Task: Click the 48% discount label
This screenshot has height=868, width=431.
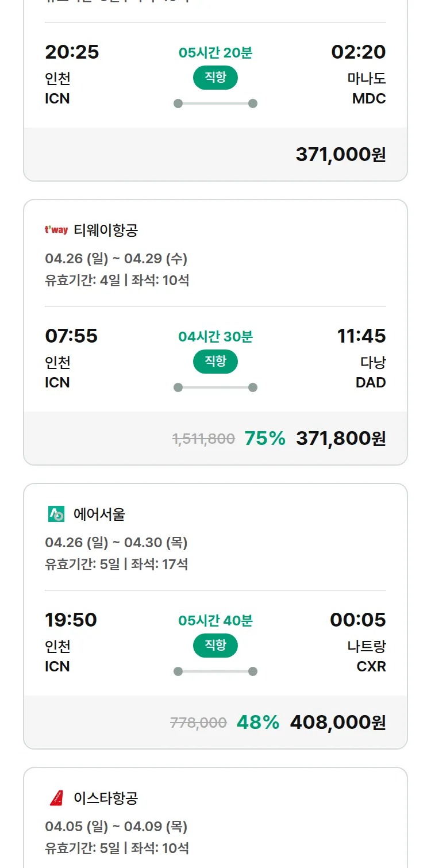Action: [x=258, y=722]
